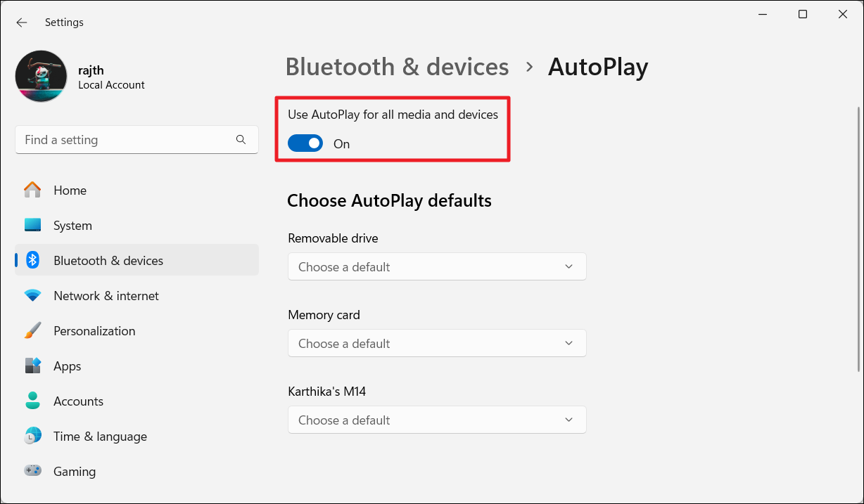Screen dimensions: 864x504
Task: Click the Personalization paintbrush icon
Action: coord(32,331)
